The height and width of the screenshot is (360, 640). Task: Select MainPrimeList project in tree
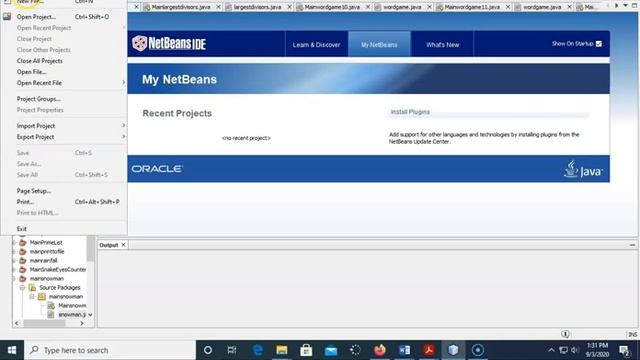click(46, 242)
